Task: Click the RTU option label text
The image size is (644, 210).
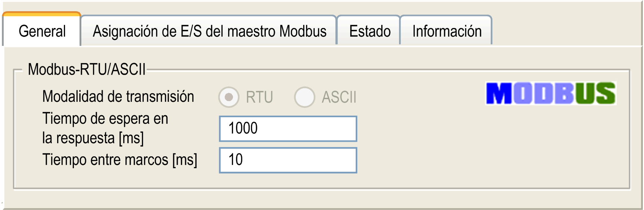Action: pyautogui.click(x=259, y=97)
